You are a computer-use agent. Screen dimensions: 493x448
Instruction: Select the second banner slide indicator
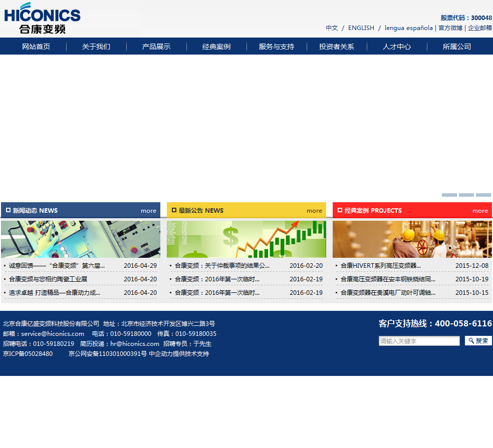[466, 195]
